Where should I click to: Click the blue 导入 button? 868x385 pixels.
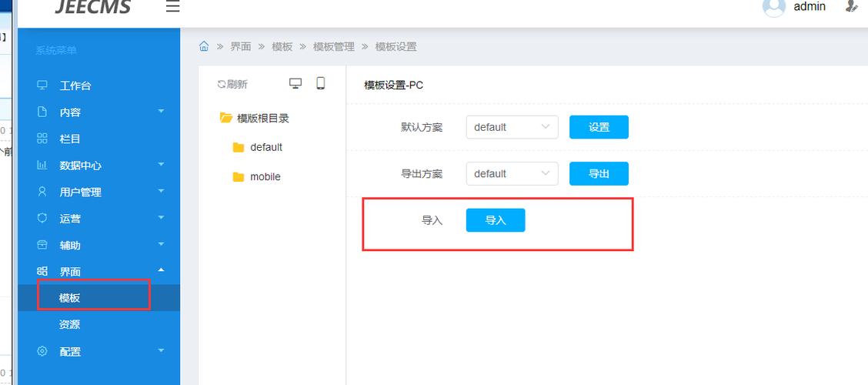click(x=496, y=220)
